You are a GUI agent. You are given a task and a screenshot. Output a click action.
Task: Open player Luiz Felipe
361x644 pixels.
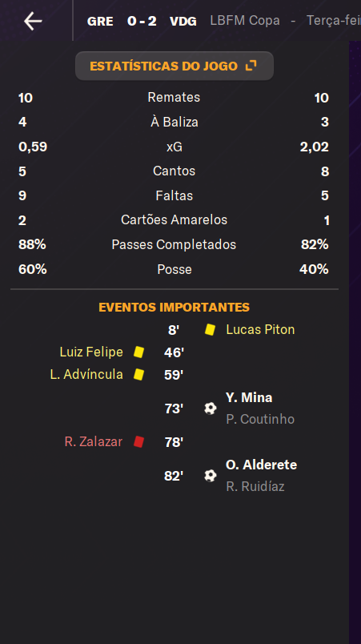(x=91, y=352)
